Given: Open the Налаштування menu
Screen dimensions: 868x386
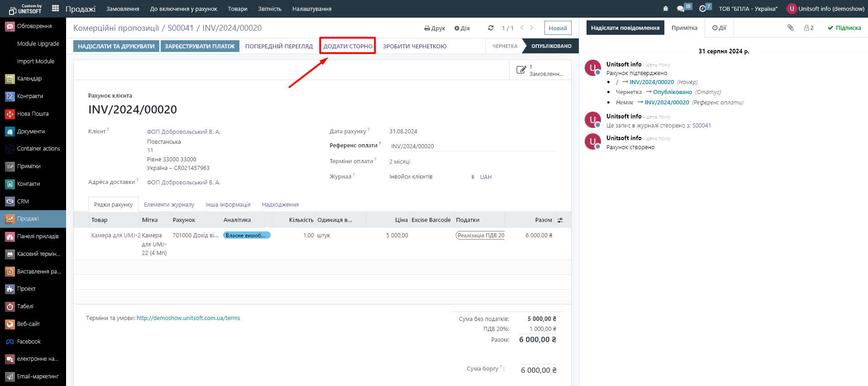Looking at the screenshot, I should pos(311,9).
